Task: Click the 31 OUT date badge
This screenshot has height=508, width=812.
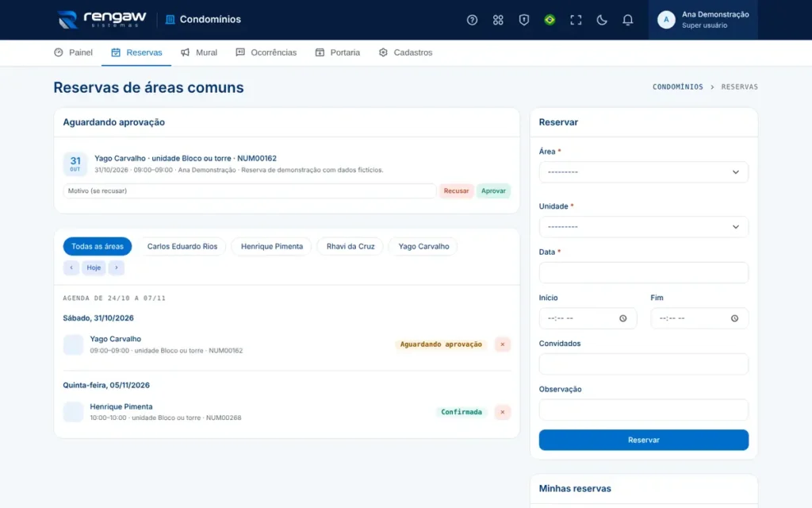Action: [x=75, y=164]
